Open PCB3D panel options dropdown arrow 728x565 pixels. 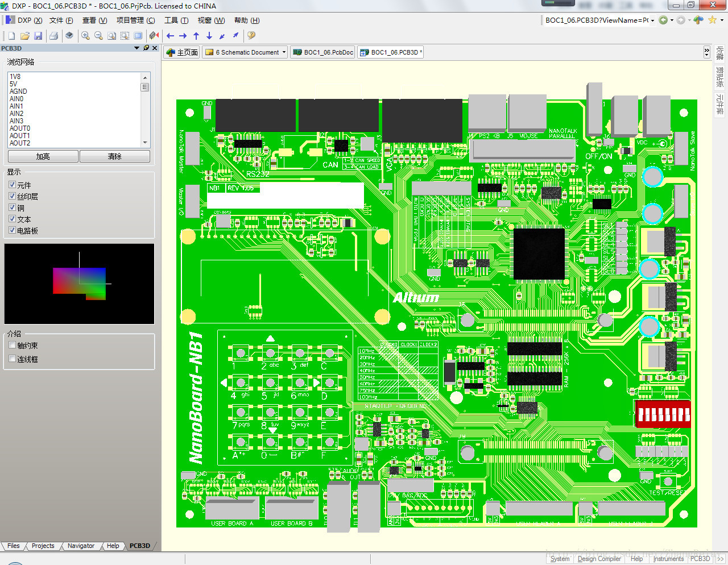(x=136, y=48)
